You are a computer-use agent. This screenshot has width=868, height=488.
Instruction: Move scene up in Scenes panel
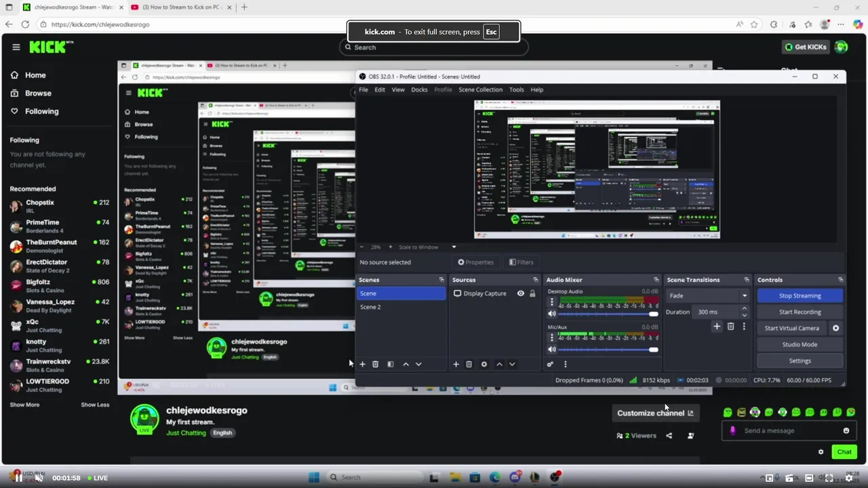[x=406, y=365]
